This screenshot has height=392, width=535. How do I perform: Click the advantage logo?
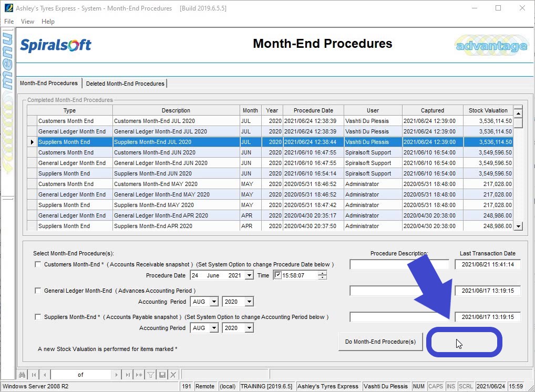491,45
